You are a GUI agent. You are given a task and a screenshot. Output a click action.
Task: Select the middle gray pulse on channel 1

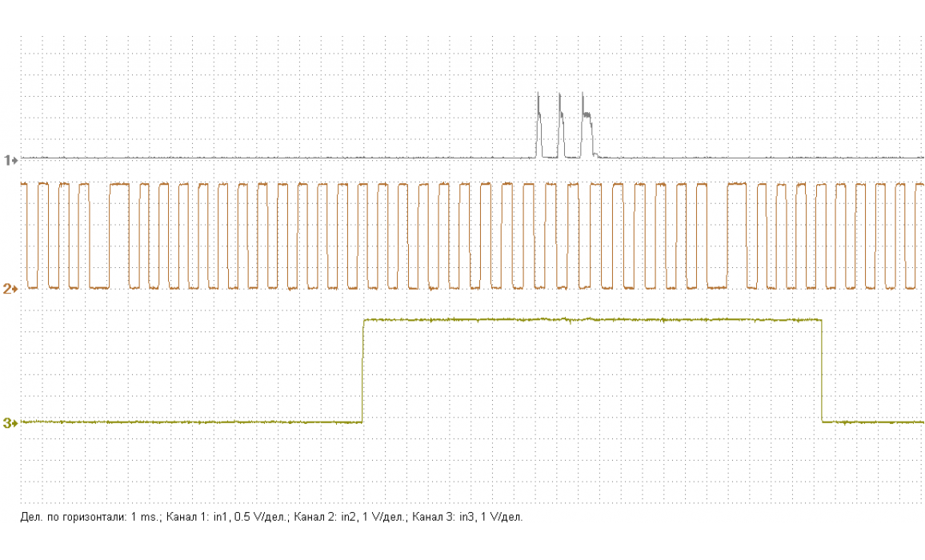(562, 128)
